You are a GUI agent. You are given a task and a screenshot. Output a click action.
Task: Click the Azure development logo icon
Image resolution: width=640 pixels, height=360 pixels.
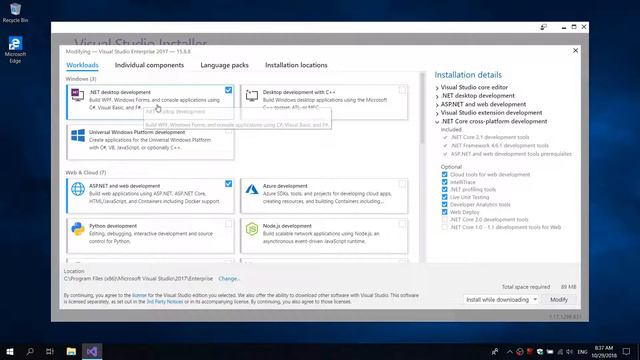pos(252,189)
